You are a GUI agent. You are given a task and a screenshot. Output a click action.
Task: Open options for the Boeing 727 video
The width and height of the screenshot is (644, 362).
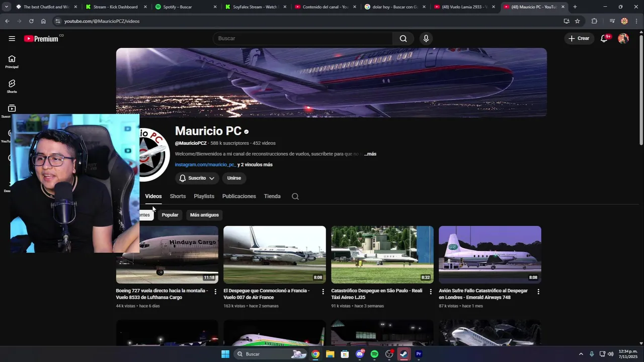[x=215, y=292]
